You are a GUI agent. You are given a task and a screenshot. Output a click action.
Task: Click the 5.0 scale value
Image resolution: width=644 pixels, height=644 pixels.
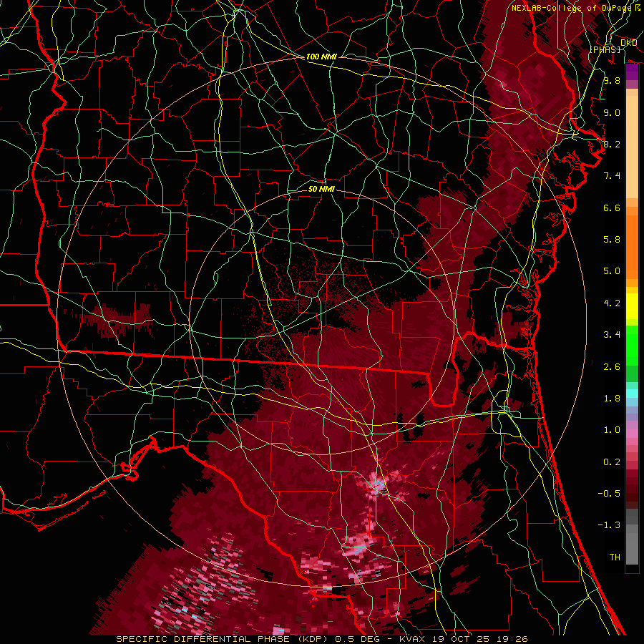612,271
